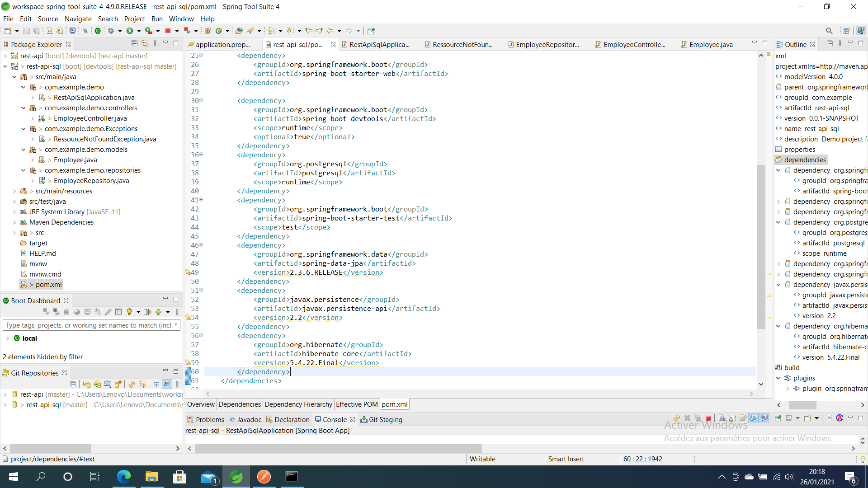Close the rest-api-sql/pom.xml editor tab
Image resolution: width=868 pixels, height=488 pixels.
point(333,44)
